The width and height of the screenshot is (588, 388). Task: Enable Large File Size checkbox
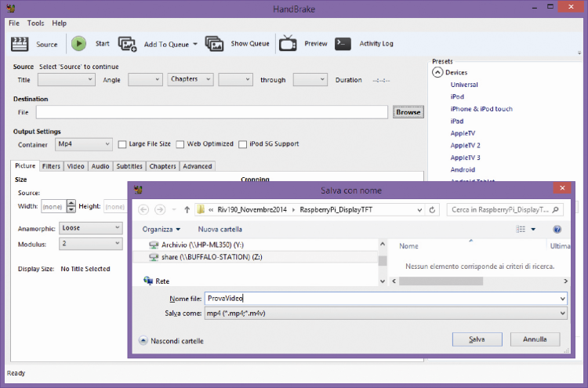[122, 144]
